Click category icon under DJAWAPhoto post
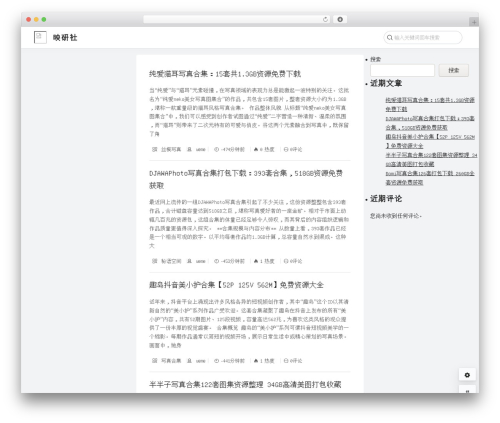This screenshot has width=500, height=423. tap(154, 261)
